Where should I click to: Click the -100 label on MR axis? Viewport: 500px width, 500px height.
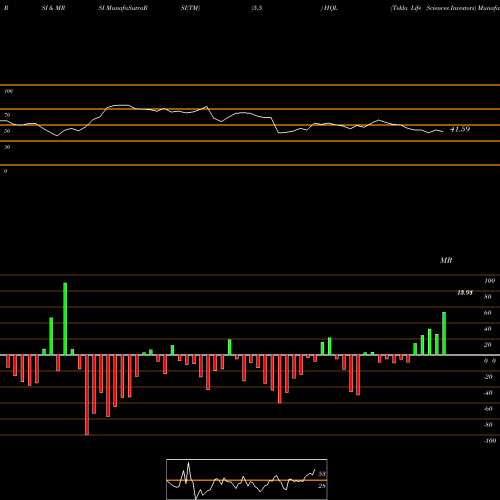490,441
